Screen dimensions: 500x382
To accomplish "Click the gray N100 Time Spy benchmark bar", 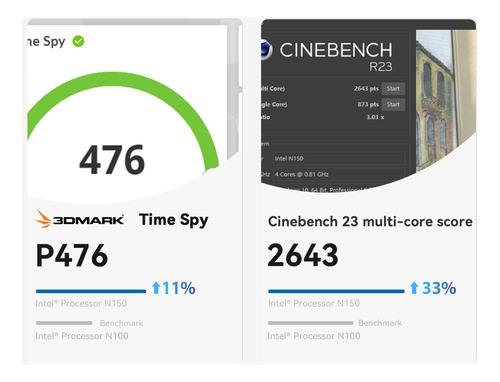I will (64, 323).
